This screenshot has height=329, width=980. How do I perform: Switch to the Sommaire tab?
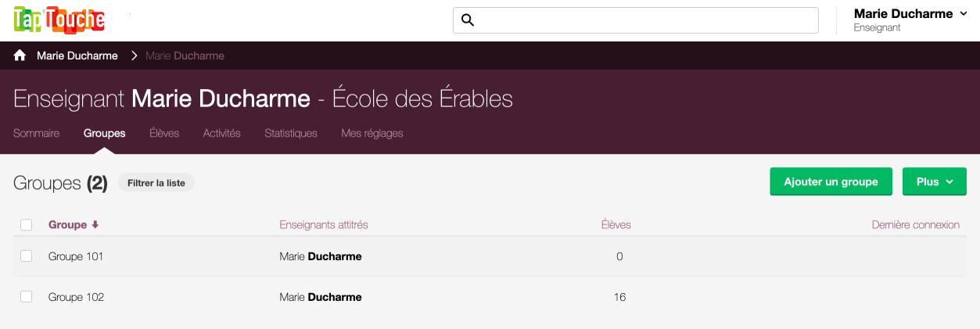(x=36, y=134)
